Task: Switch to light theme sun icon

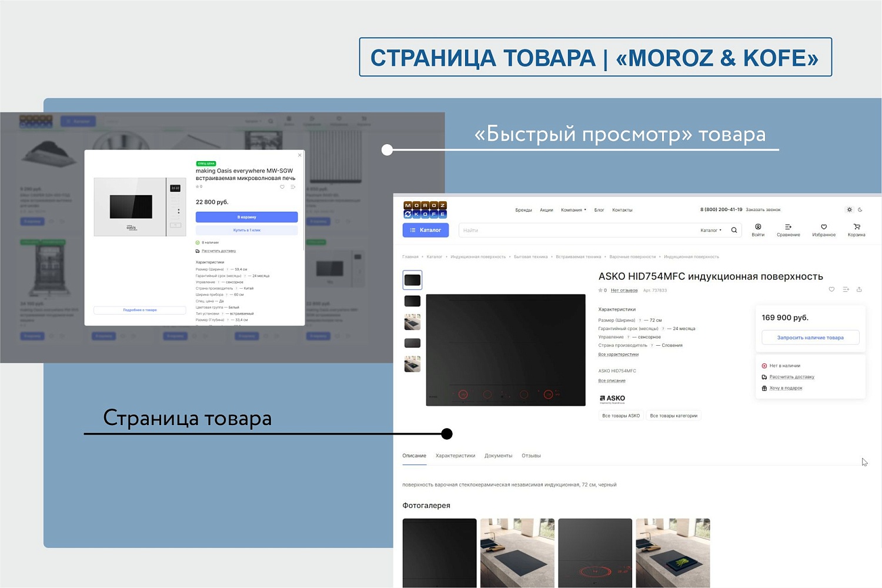Action: pyautogui.click(x=849, y=210)
